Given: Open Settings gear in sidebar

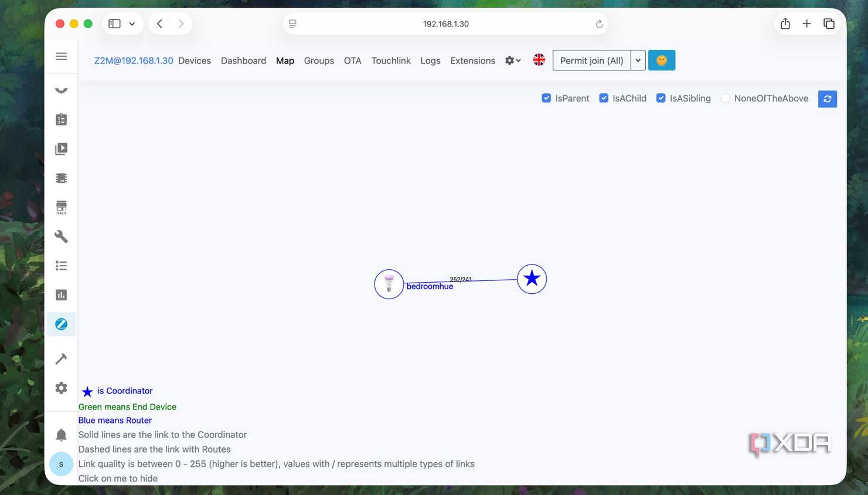Looking at the screenshot, I should pyautogui.click(x=61, y=388).
